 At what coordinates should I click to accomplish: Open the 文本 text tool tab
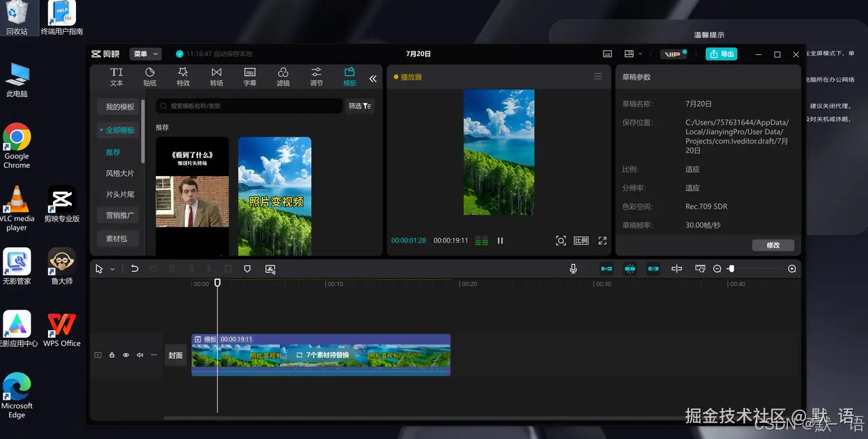point(117,77)
